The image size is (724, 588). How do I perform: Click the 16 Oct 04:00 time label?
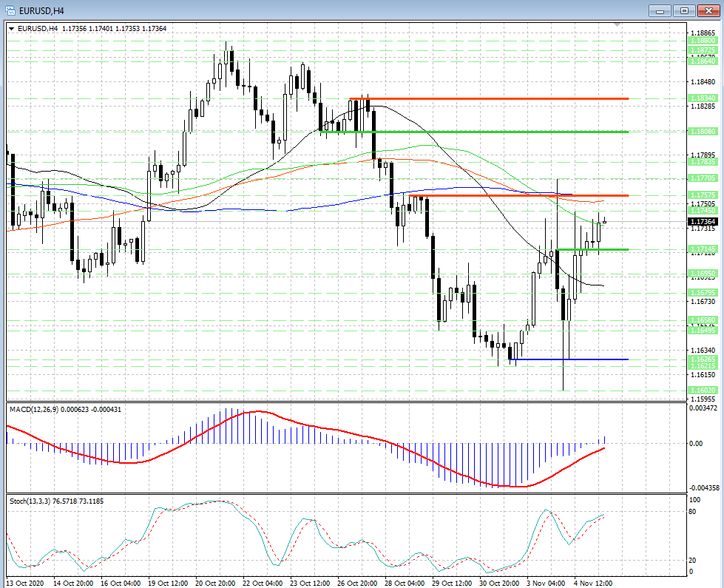121,583
